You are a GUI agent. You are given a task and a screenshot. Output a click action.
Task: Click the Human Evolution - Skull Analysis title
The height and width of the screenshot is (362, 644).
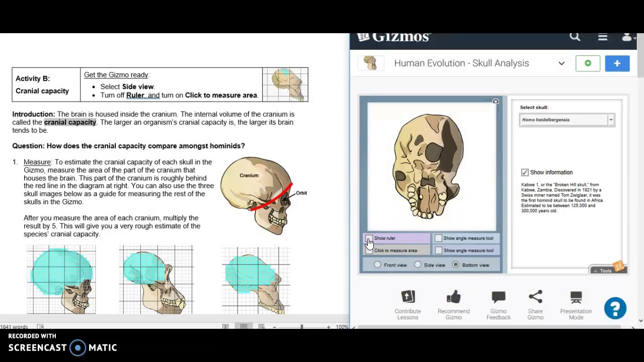(x=461, y=63)
